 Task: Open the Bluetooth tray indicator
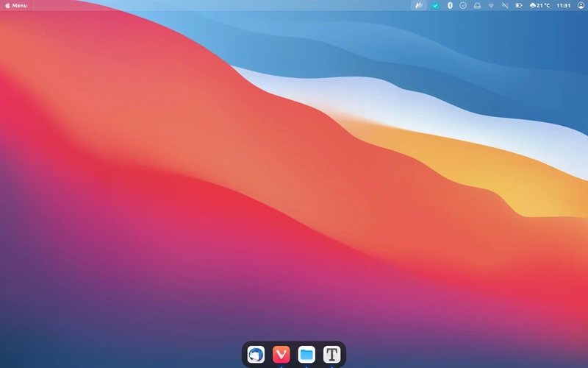tap(450, 5)
